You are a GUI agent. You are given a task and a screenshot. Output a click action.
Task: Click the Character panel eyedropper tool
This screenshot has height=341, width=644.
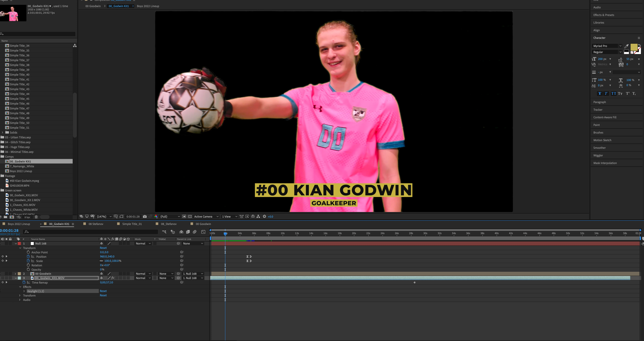pos(626,46)
